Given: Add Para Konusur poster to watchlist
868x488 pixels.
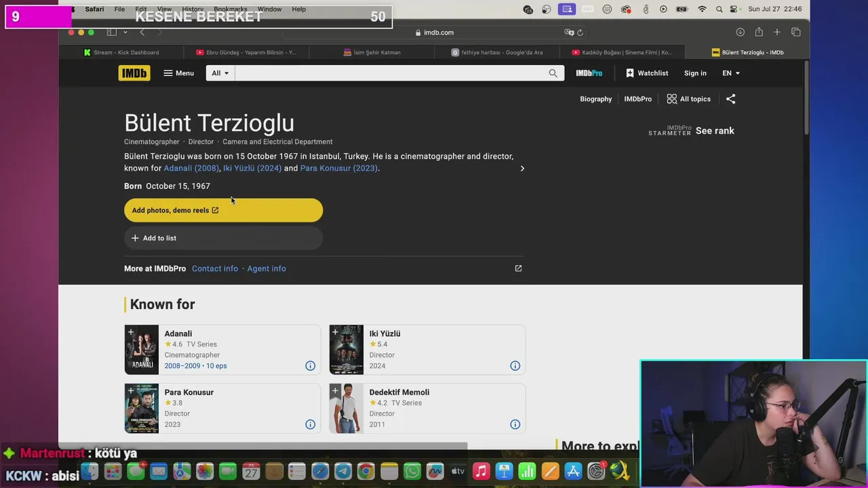Looking at the screenshot, I should [131, 391].
